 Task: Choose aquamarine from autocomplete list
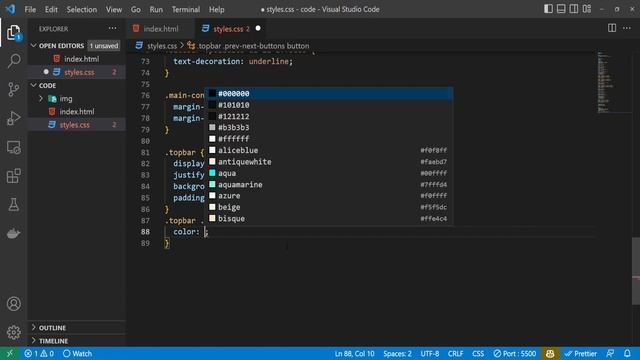(329, 184)
